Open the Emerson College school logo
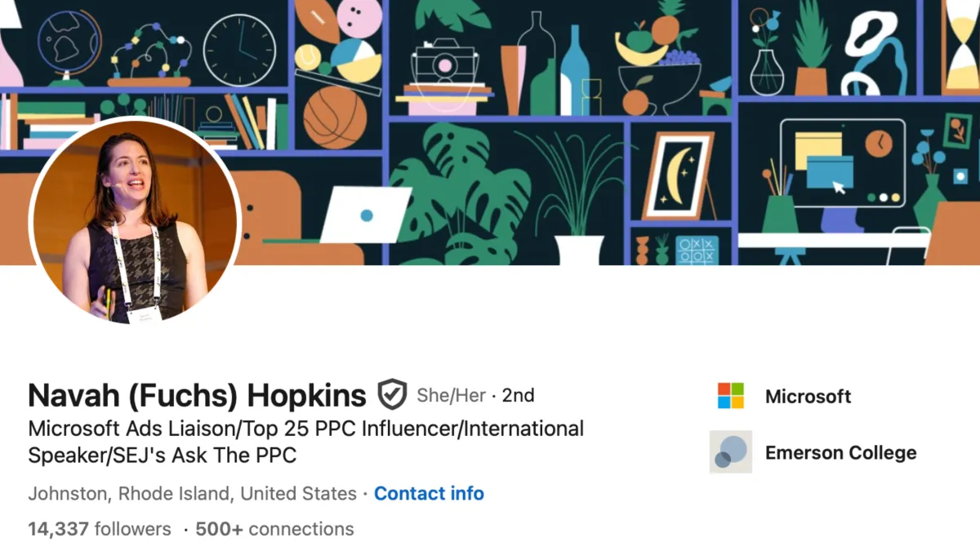 click(x=729, y=452)
